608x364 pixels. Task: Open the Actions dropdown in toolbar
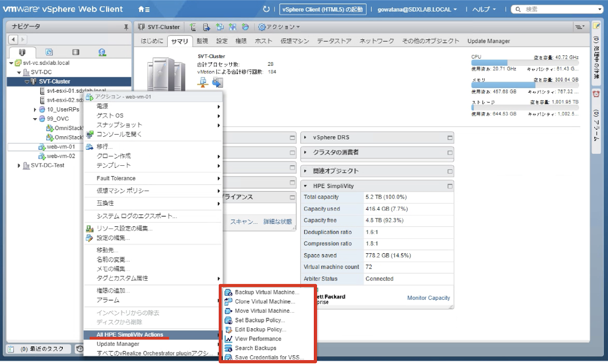coord(279,27)
